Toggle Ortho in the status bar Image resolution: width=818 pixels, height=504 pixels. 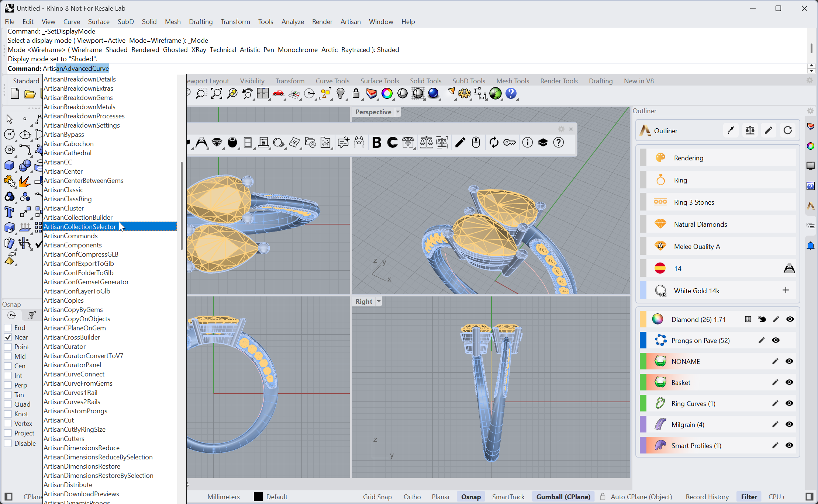coord(412,497)
